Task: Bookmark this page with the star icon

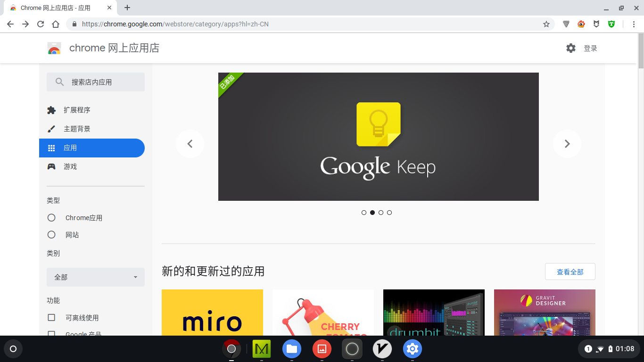Action: [x=546, y=24]
